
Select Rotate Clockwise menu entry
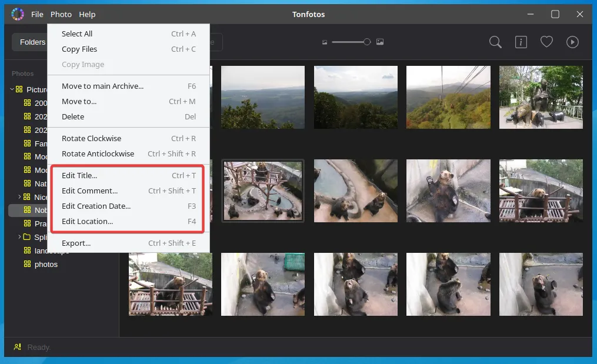pyautogui.click(x=91, y=138)
